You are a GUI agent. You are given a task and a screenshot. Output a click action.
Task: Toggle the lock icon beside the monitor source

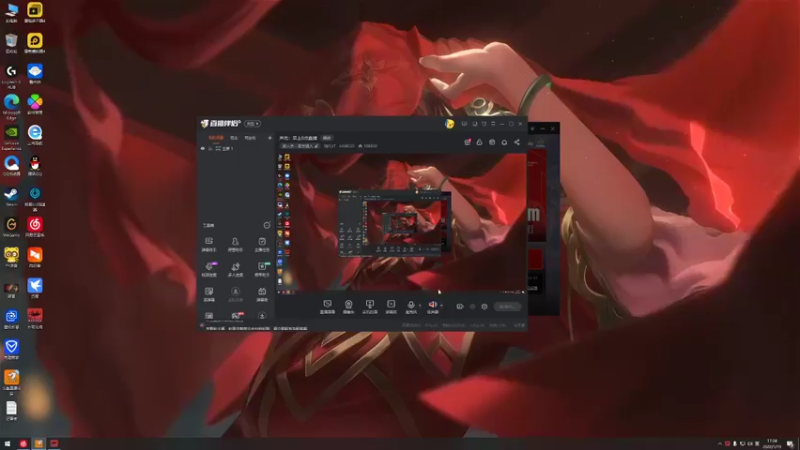(x=210, y=148)
